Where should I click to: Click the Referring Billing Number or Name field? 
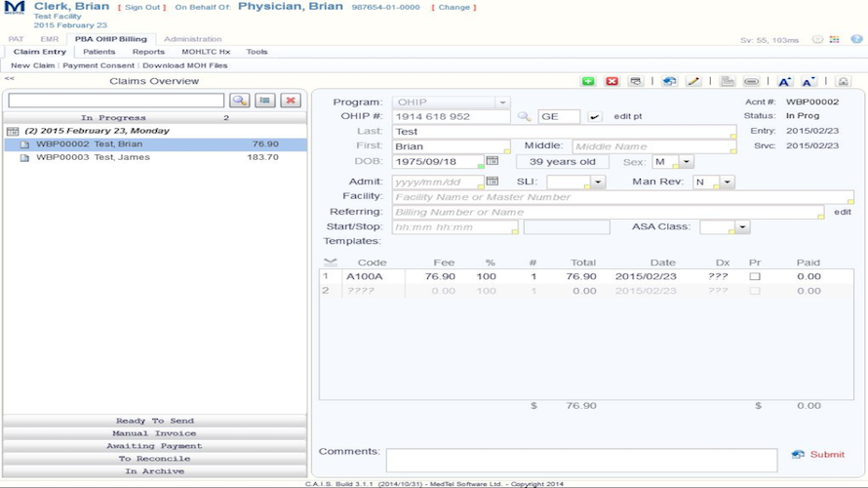608,212
